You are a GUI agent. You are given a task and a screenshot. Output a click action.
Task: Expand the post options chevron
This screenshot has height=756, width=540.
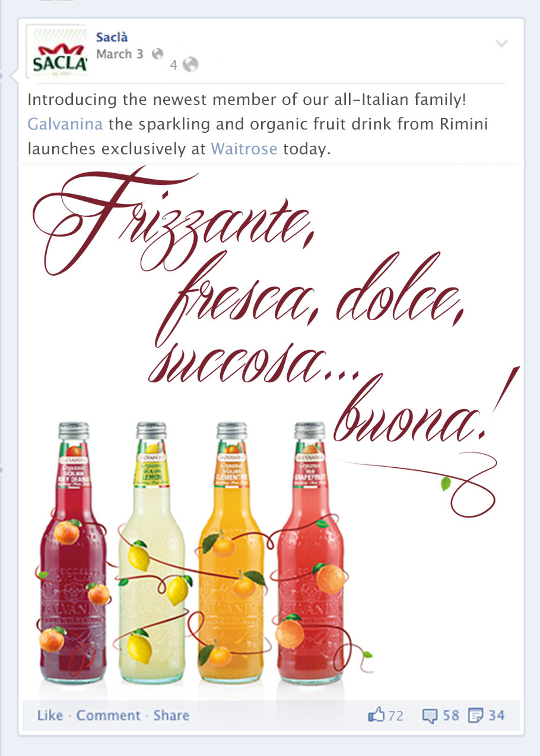(x=501, y=43)
